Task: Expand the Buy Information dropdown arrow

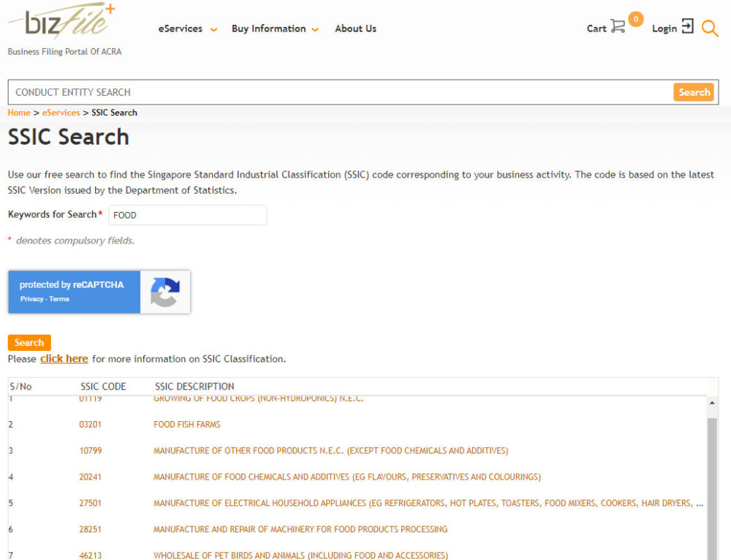Action: coord(315,30)
